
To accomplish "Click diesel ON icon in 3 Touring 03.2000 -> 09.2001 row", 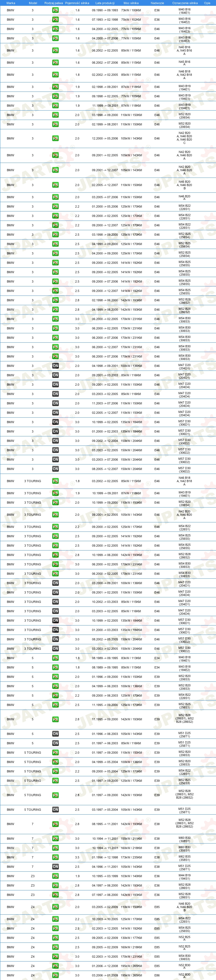I will tap(55, 583).
